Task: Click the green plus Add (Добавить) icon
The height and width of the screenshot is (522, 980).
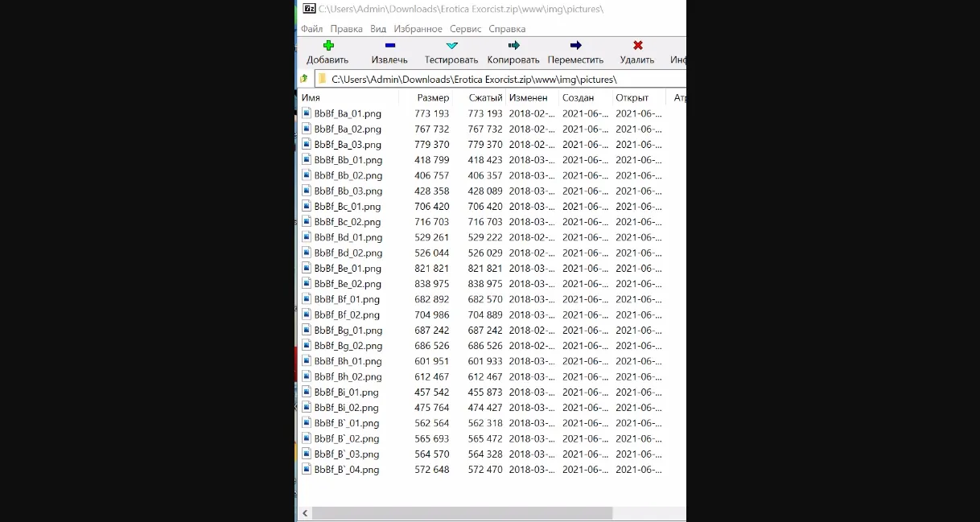Action: click(x=328, y=46)
